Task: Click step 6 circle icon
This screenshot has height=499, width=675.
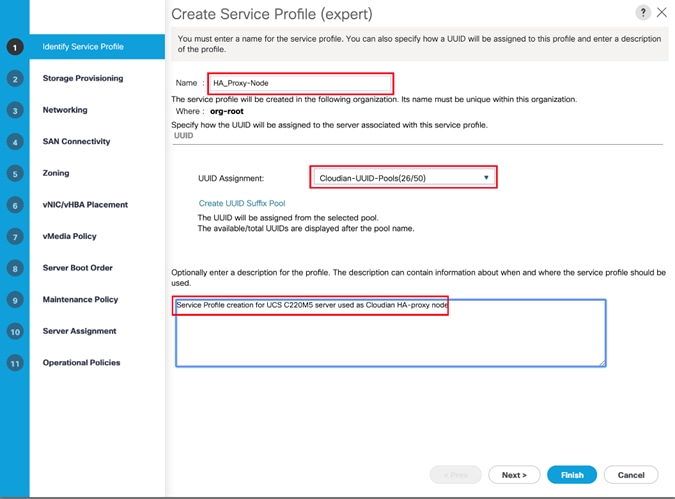Action: pos(15,205)
